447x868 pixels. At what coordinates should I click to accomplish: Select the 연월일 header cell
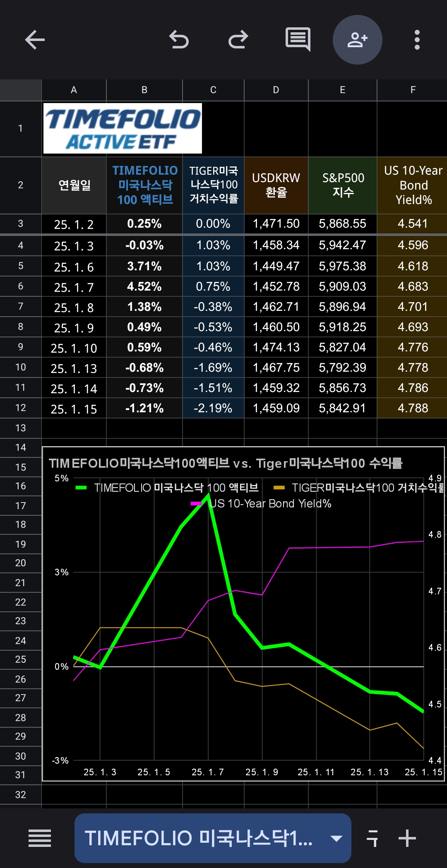click(x=74, y=185)
